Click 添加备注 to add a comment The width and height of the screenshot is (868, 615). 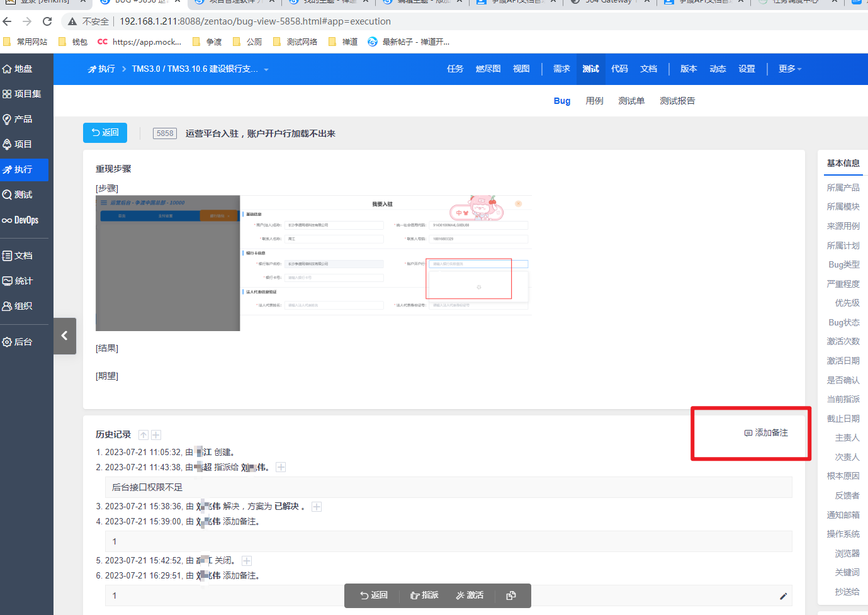(x=766, y=433)
